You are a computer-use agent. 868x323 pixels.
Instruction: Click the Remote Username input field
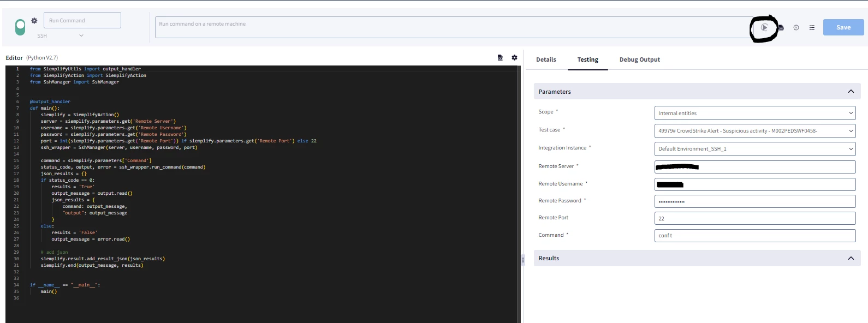755,184
